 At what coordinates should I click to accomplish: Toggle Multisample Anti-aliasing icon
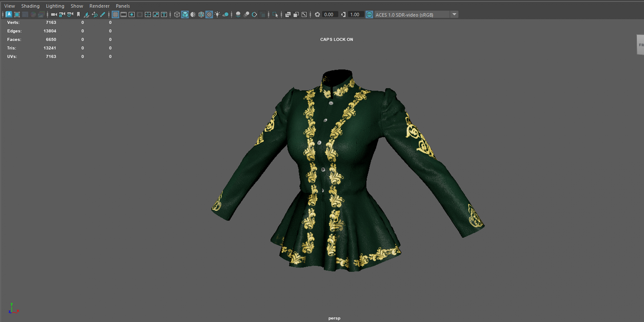point(254,14)
